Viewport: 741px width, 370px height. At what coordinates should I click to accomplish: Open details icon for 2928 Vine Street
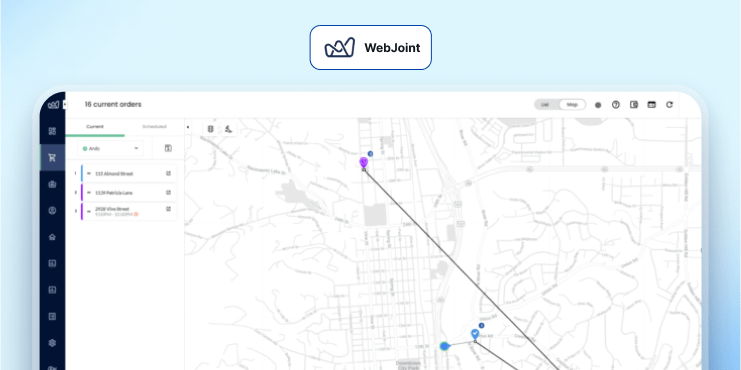coord(168,209)
